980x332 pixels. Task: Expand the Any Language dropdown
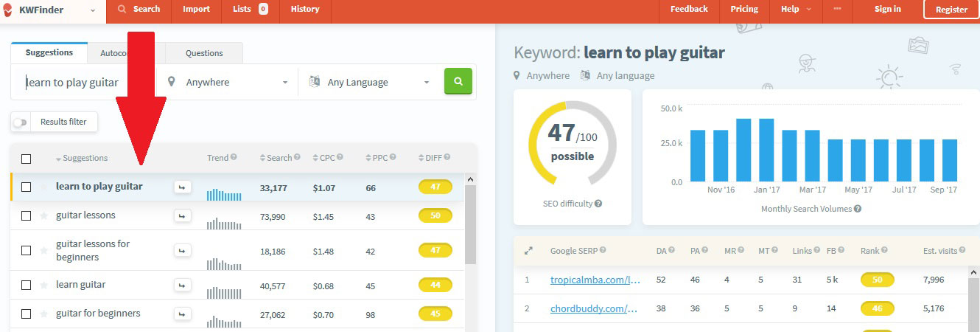[370, 82]
